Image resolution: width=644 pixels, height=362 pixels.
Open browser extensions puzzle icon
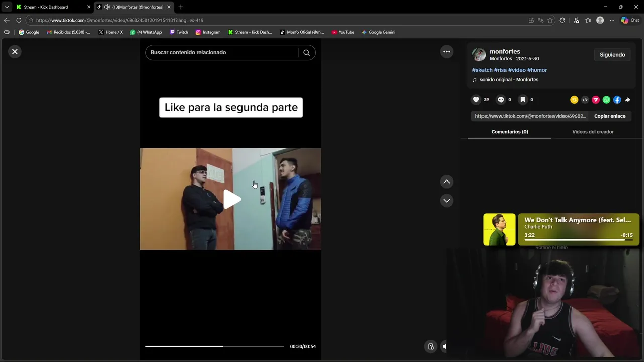pos(562,20)
